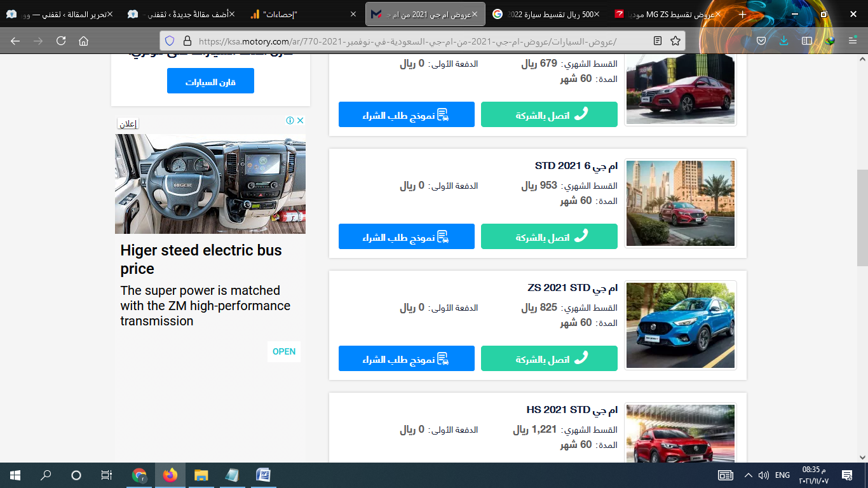Open Cortana from the taskbar
Viewport: 868px width, 488px height.
(76, 475)
